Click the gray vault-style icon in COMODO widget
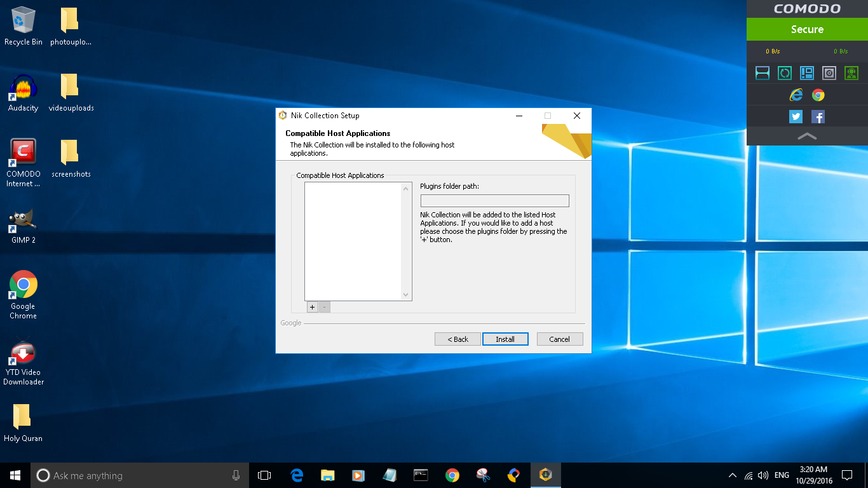 point(829,73)
